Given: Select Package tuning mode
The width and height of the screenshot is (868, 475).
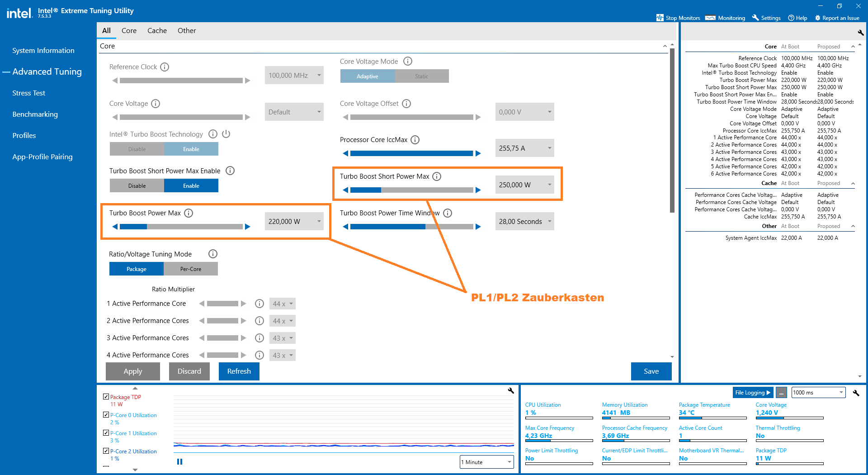Looking at the screenshot, I should (137, 269).
